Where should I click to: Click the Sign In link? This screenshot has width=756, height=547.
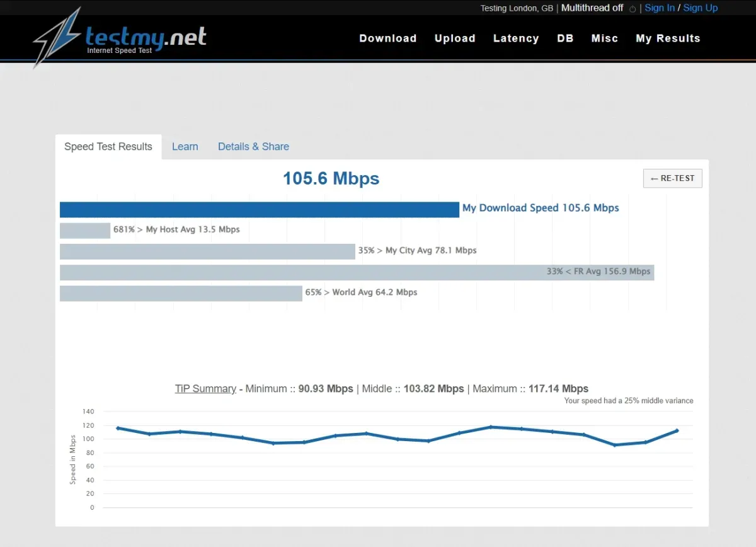[659, 8]
